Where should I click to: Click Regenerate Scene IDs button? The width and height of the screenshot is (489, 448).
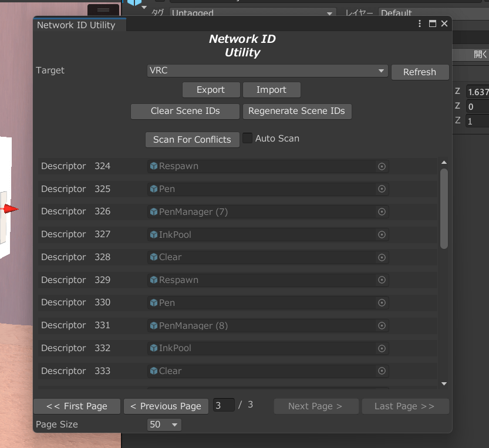coord(296,111)
